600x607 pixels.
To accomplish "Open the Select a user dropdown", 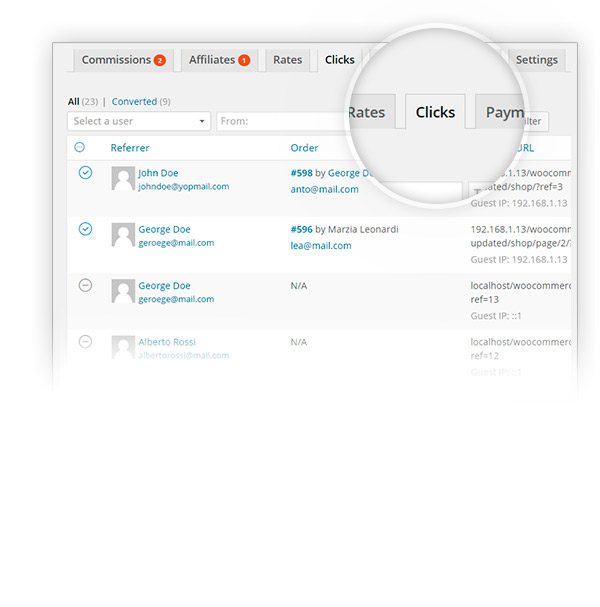I will [139, 121].
